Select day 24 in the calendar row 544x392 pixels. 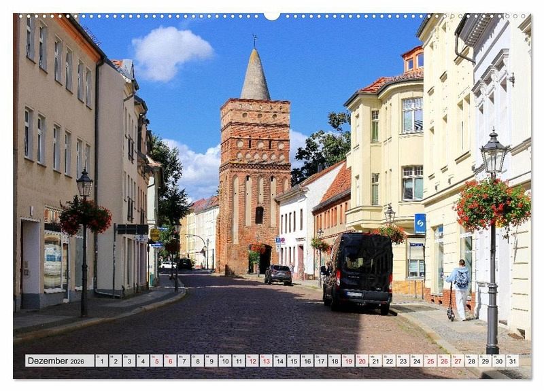coord(416,361)
